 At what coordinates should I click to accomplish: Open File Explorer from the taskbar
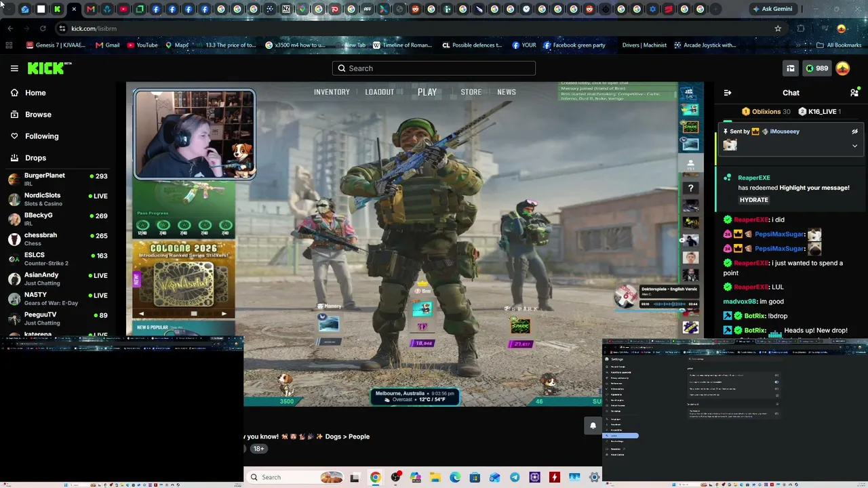(x=435, y=477)
